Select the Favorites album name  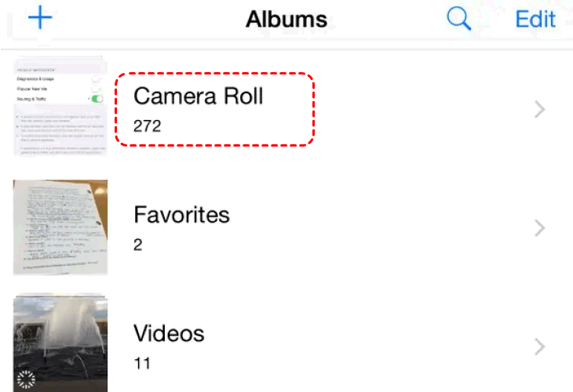click(181, 214)
